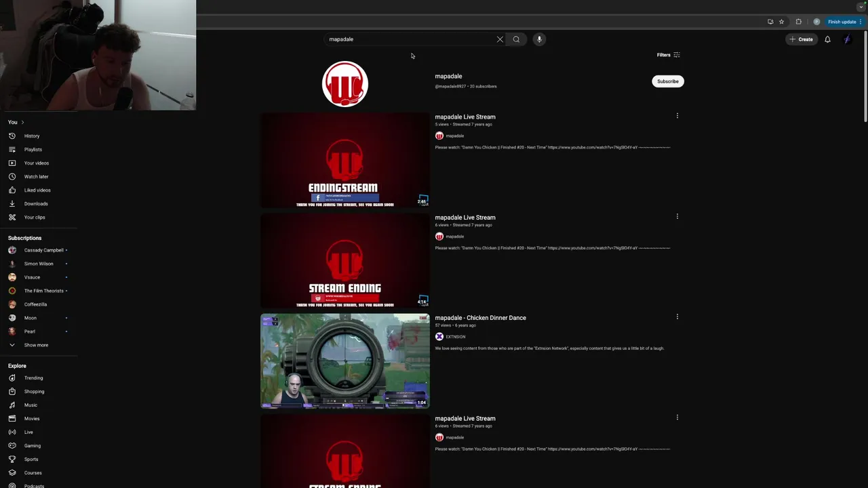Viewport: 868px width, 488px height.
Task: Expand the You section chevron
Action: pyautogui.click(x=22, y=123)
